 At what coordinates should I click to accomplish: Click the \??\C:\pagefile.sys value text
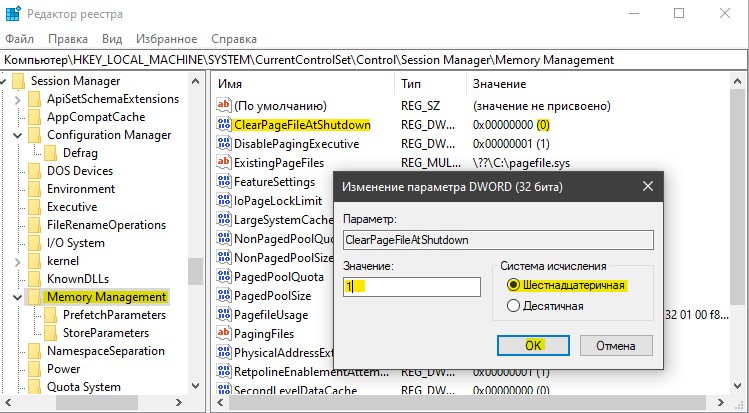521,163
